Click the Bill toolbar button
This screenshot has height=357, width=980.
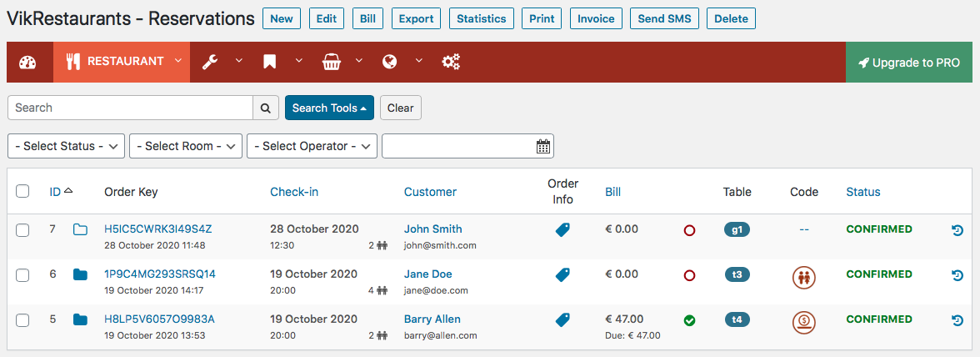point(368,18)
